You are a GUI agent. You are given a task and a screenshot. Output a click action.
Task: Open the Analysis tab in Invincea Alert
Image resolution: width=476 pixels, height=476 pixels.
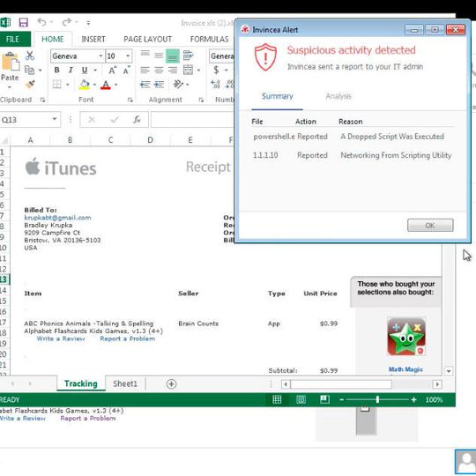point(338,96)
